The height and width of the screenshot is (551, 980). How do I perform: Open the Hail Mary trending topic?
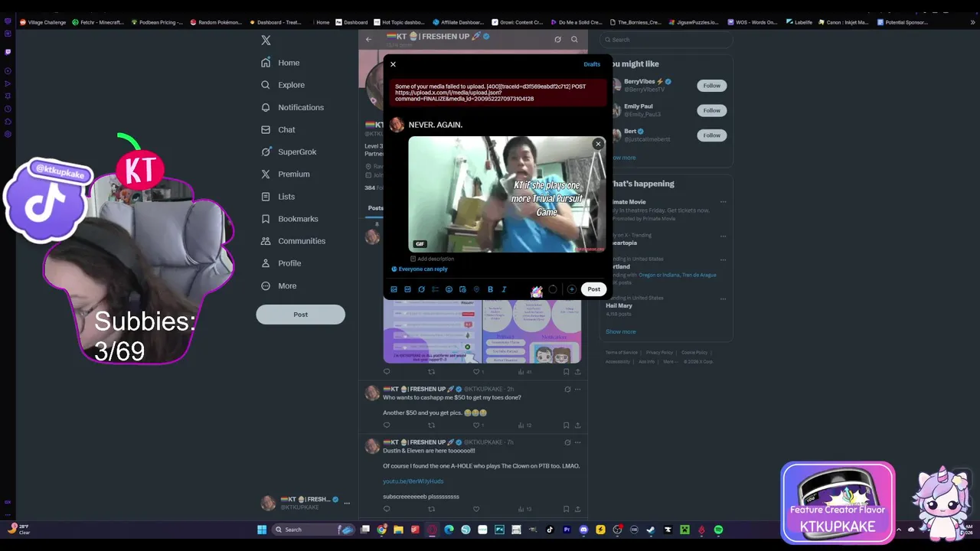point(619,305)
